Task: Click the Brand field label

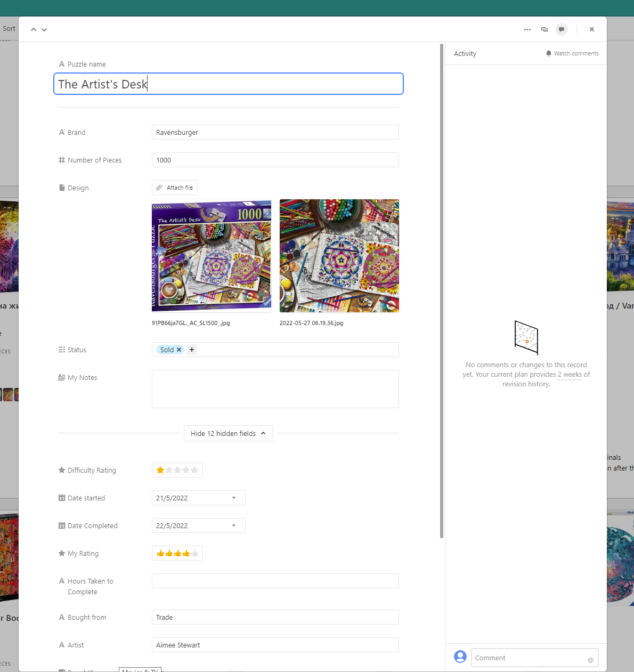Action: (x=76, y=132)
